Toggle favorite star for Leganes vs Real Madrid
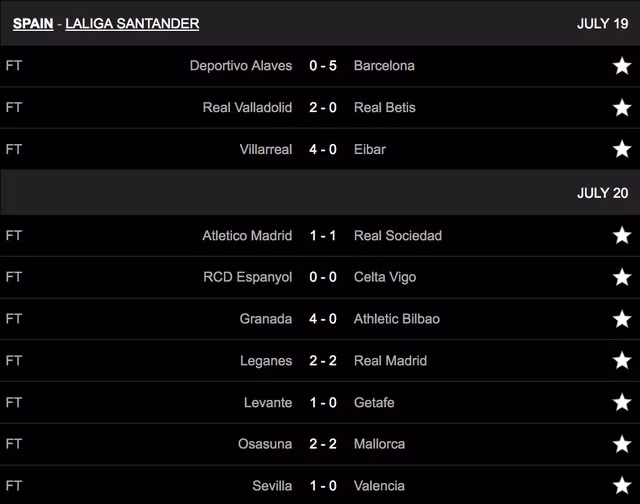The width and height of the screenshot is (640, 504). [622, 361]
